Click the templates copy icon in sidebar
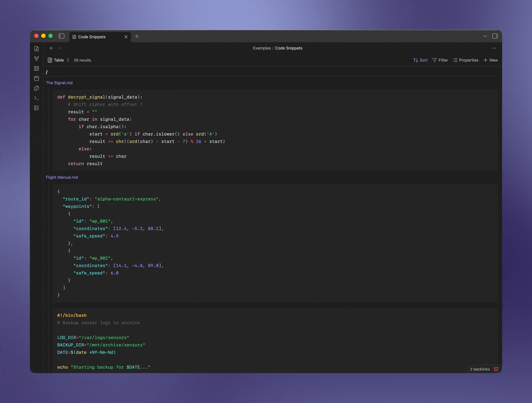 point(37,88)
